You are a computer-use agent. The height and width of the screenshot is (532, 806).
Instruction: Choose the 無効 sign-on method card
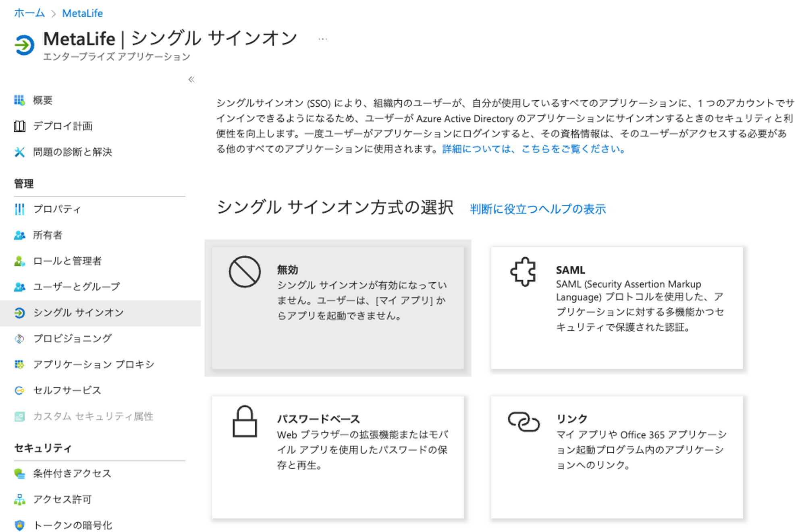click(338, 308)
